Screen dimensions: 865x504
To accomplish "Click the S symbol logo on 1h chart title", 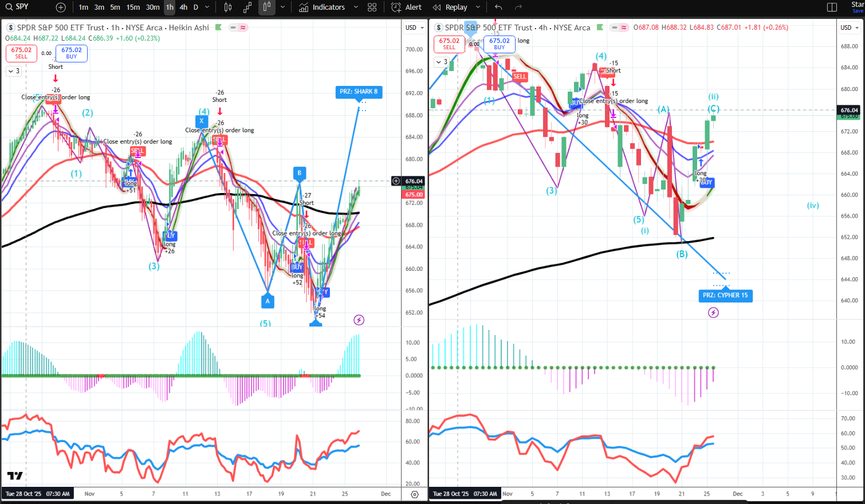I will 10,27.
